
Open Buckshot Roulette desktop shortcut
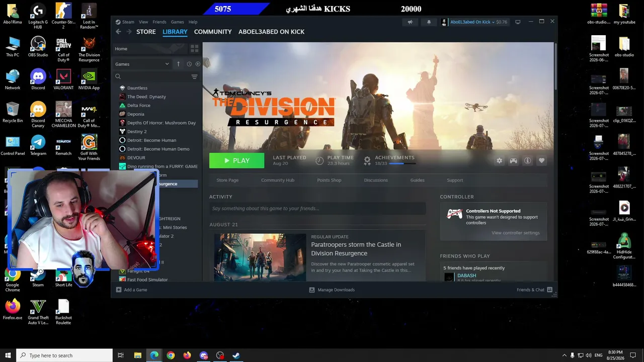point(63,312)
